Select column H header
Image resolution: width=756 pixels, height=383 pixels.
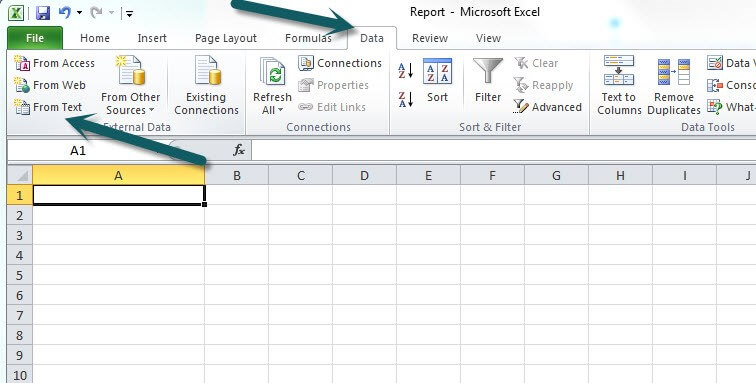tap(621, 175)
